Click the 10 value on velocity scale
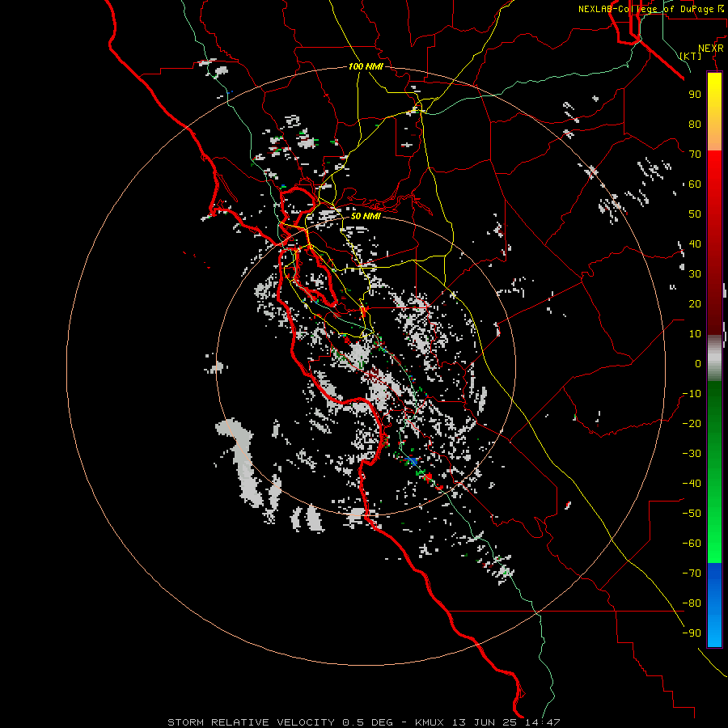The image size is (728, 728). tap(695, 334)
